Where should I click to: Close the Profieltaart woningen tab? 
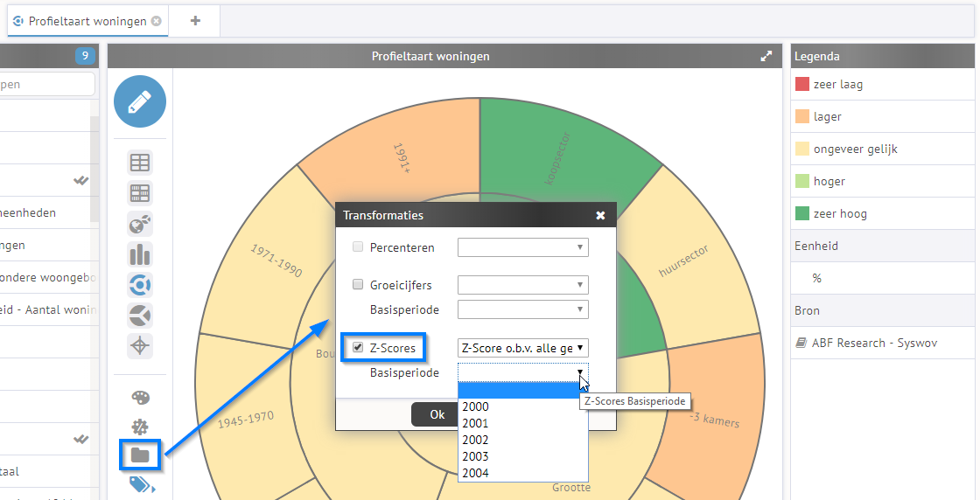(x=157, y=21)
